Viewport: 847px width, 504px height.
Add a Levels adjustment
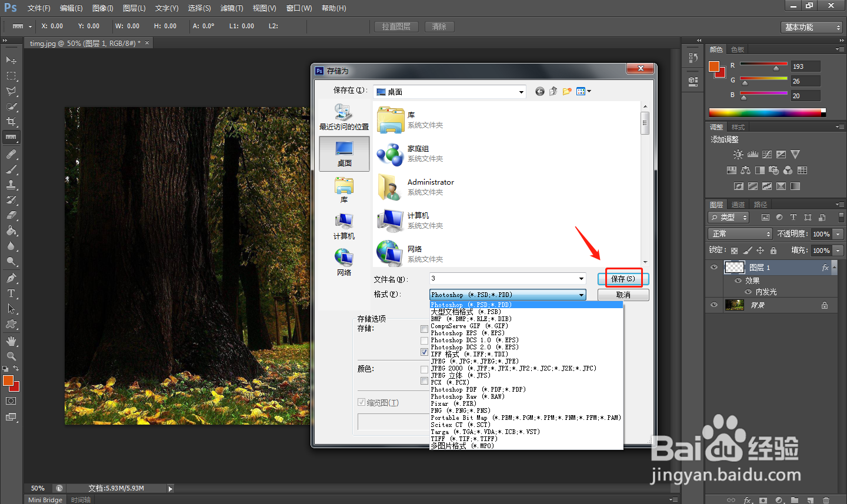coord(753,155)
